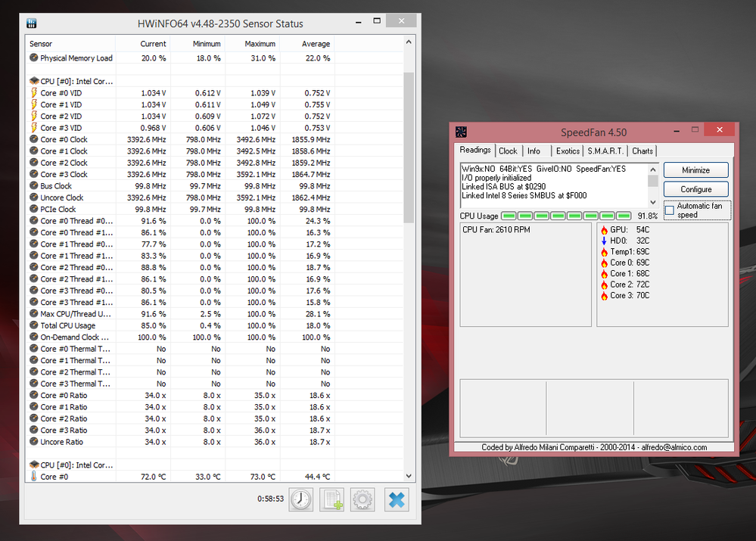Click the chip icon of the second CPU [#0] group

pyautogui.click(x=34, y=465)
